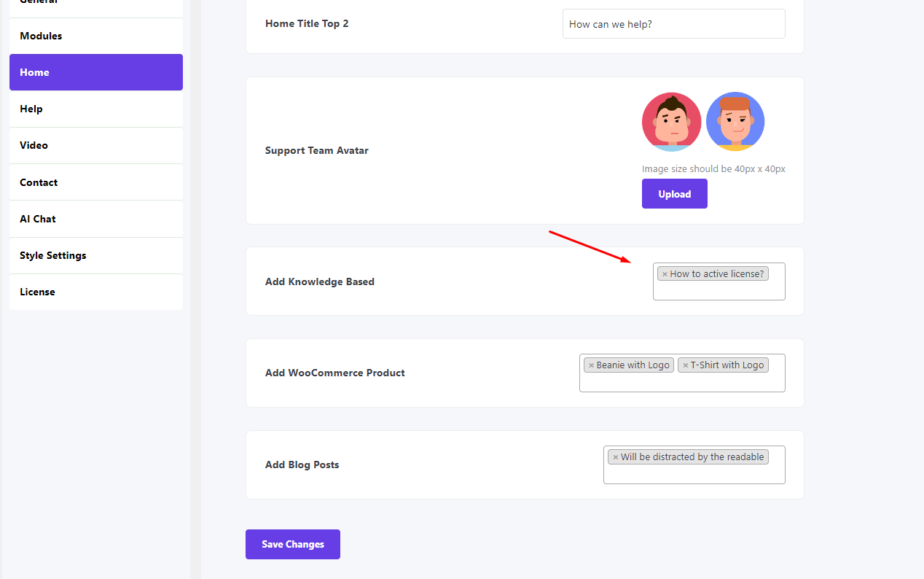The image size is (924, 579).
Task: Select the Home settings tab
Action: pos(95,72)
